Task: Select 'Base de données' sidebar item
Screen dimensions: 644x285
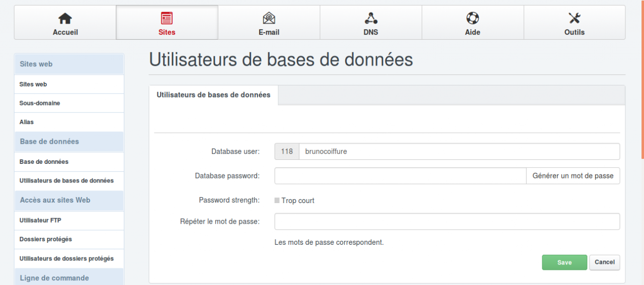Action: [x=44, y=162]
